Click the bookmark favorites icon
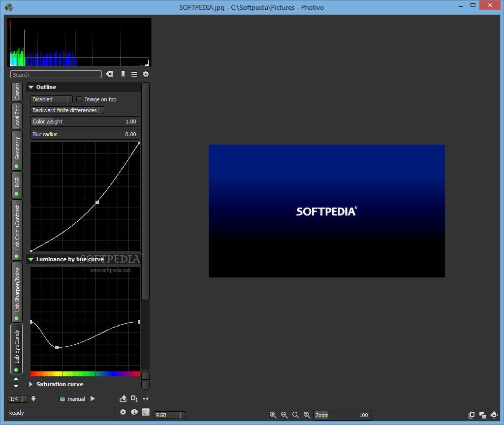 [x=123, y=74]
